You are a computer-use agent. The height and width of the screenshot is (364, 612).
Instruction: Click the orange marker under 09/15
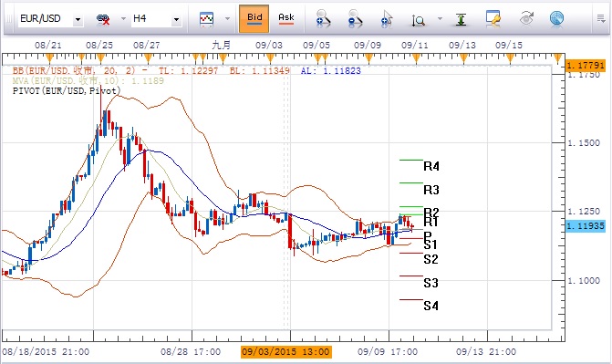pyautogui.click(x=510, y=59)
